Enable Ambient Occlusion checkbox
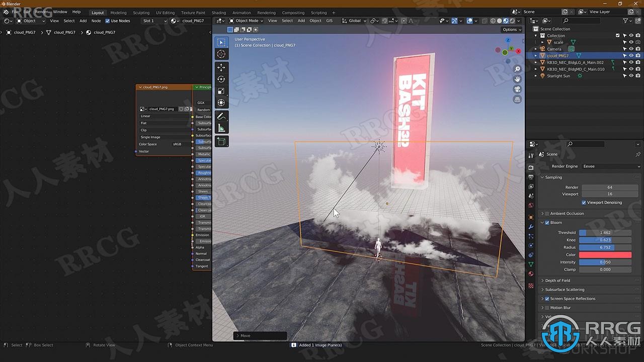 547,214
